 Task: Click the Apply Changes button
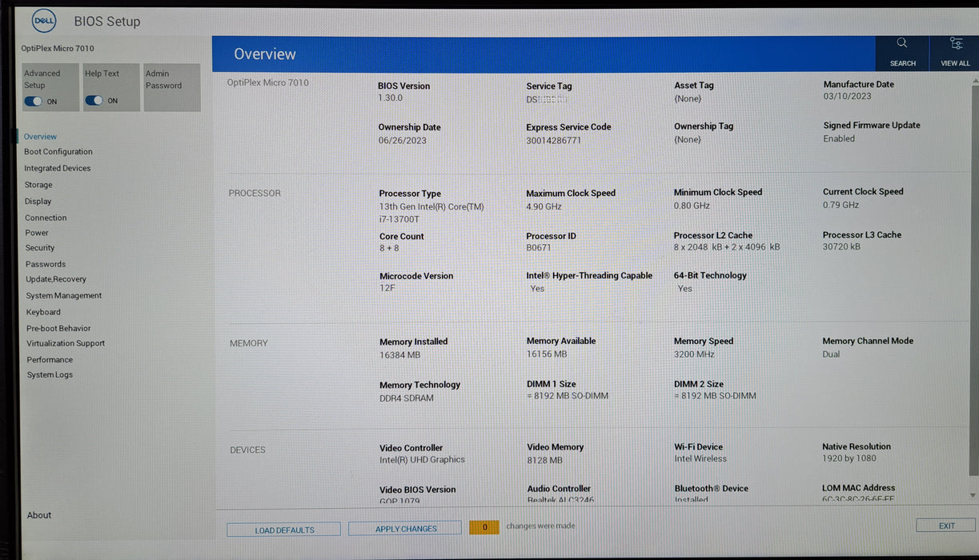(x=406, y=529)
